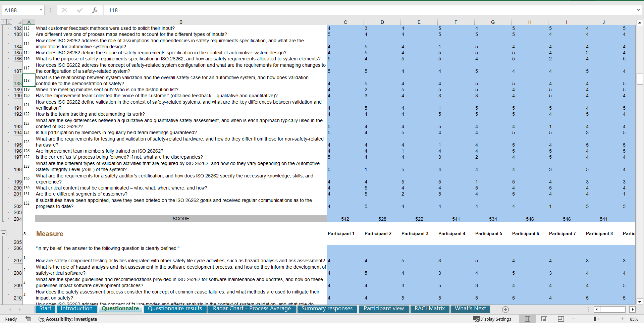The height and width of the screenshot is (324, 644).
Task: Click the Participant 8 column heading
Action: pos(599,233)
